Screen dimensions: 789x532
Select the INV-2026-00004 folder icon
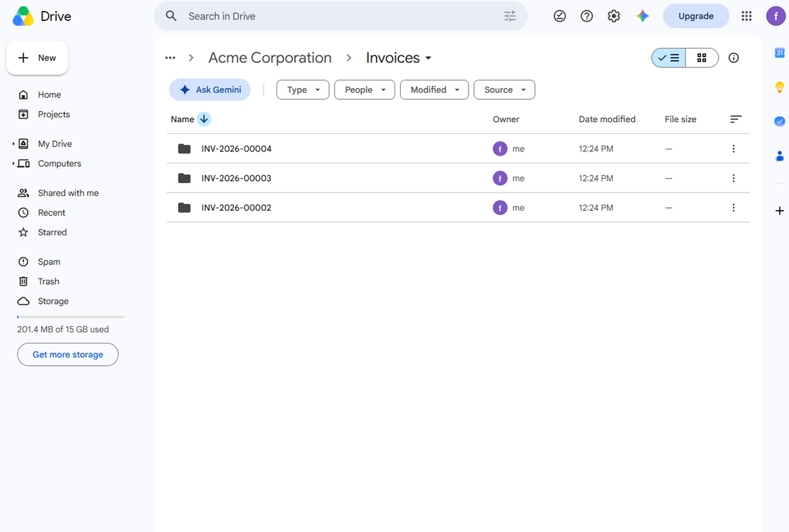pyautogui.click(x=184, y=149)
